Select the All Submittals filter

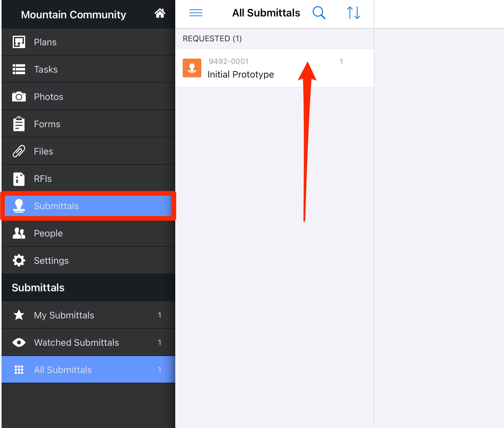(x=88, y=370)
